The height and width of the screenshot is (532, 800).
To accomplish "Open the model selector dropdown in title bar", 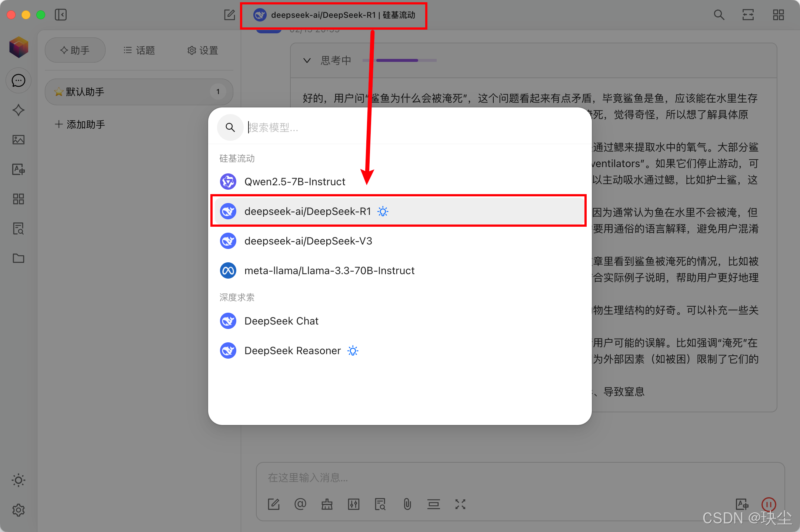I will click(334, 15).
